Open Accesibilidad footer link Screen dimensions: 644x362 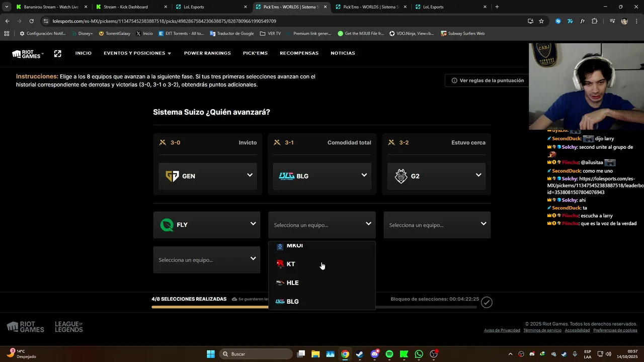point(577,330)
